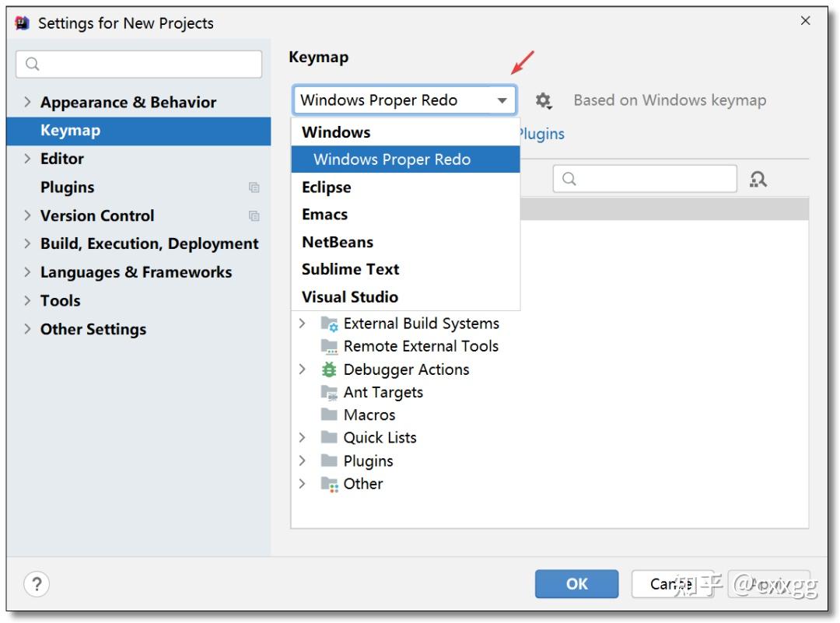Expand the Debugger Actions tree node
Screen dimensions: 840x623
(303, 369)
